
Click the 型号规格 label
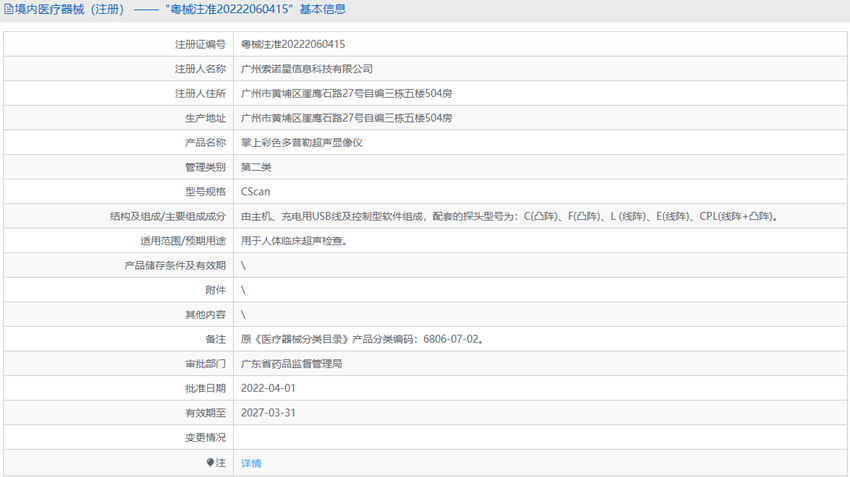coord(205,192)
